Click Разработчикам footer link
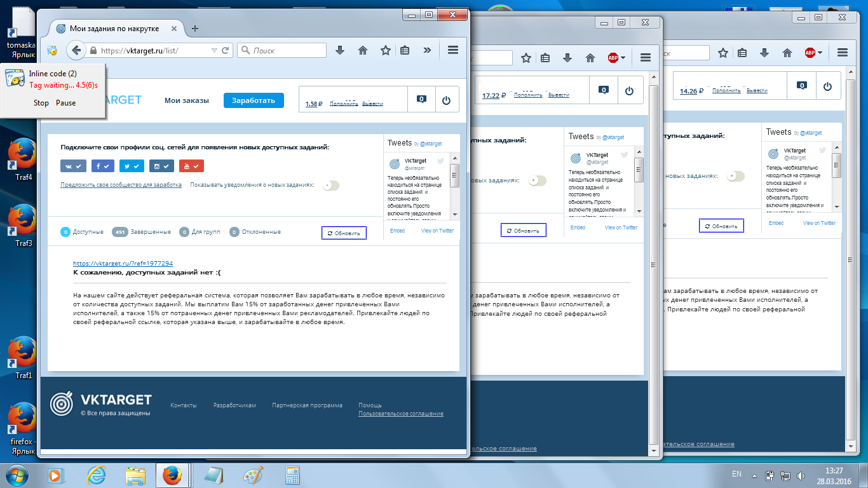The width and height of the screenshot is (868, 488). [x=234, y=405]
